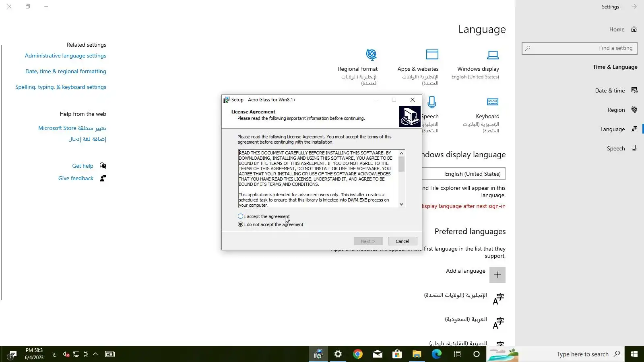Minimize the Aero Glass setup dialog
Image resolution: width=644 pixels, height=362 pixels.
tap(376, 100)
